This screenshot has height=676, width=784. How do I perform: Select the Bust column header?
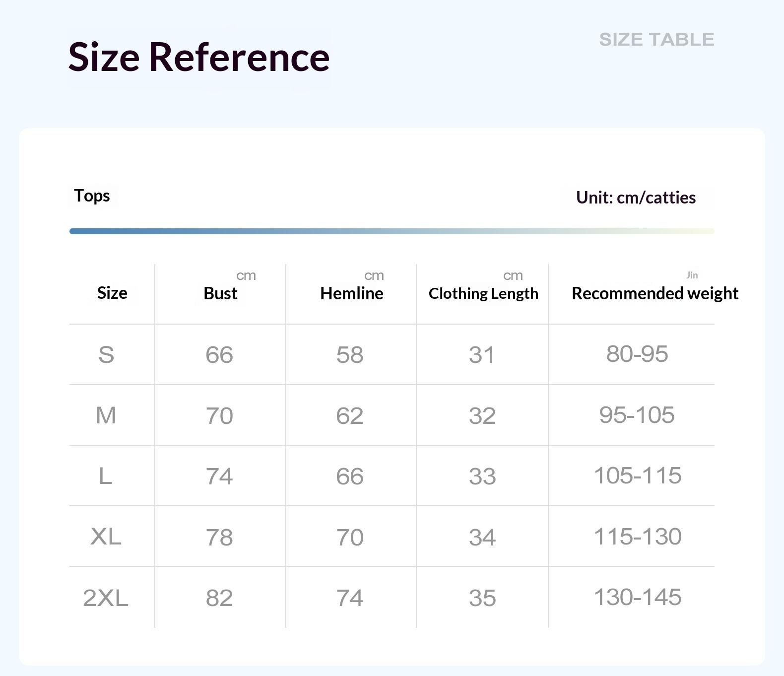pyautogui.click(x=220, y=293)
